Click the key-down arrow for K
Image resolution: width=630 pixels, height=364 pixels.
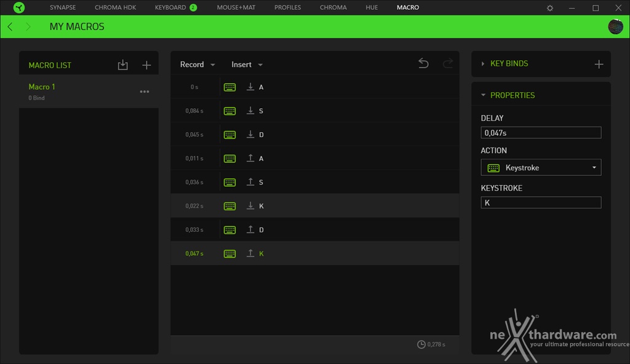click(250, 206)
